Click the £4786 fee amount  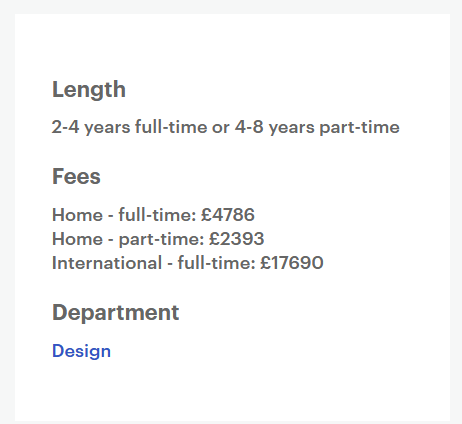[228, 215]
